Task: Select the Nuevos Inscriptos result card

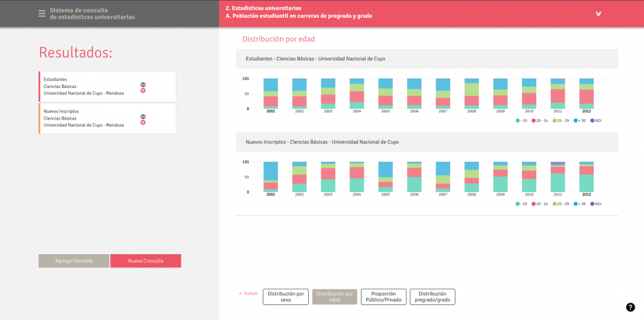Action: pyautogui.click(x=107, y=118)
